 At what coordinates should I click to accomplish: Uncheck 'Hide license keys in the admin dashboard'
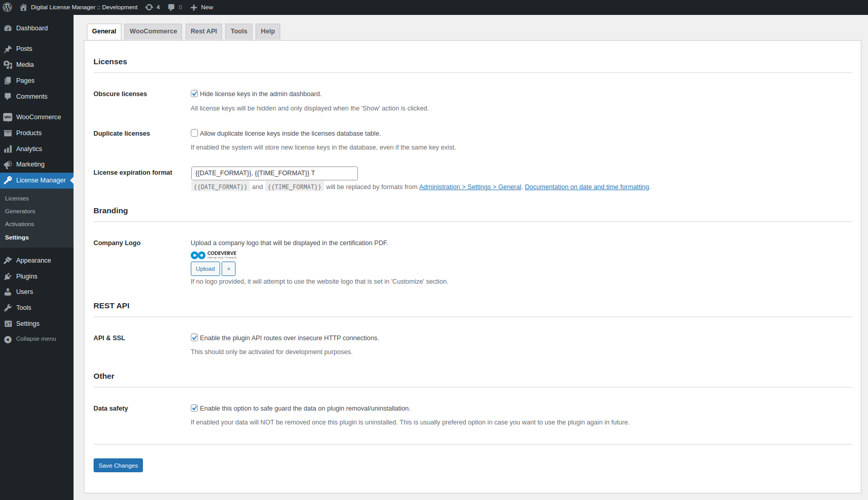(x=194, y=94)
